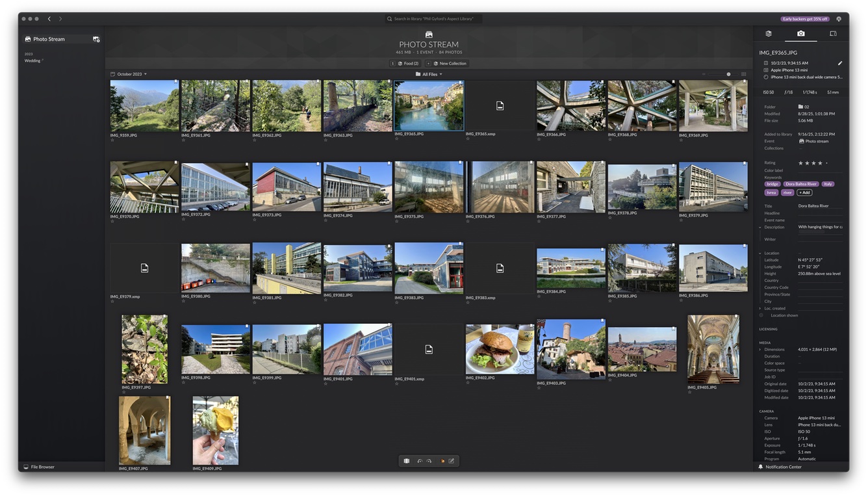868x496 pixels.
Task: Click the pencil icon to edit capture date
Action: pos(839,63)
